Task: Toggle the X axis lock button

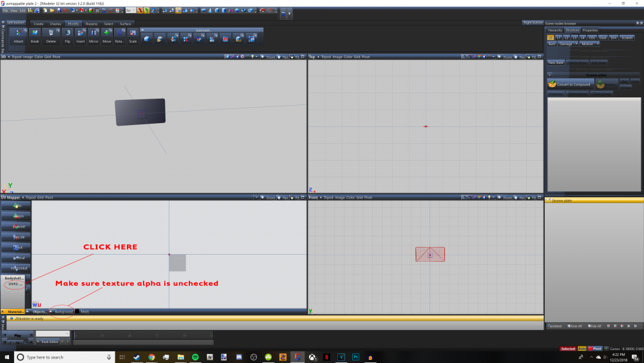Action: point(140,10)
